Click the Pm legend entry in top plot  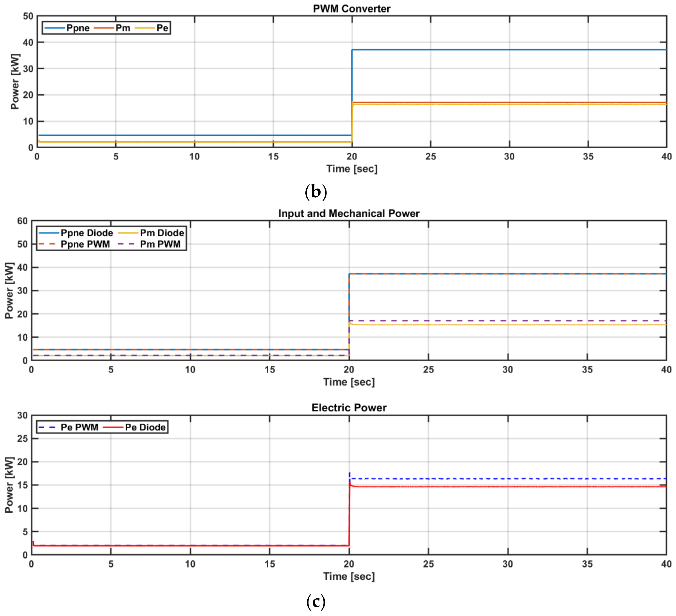[x=123, y=28]
